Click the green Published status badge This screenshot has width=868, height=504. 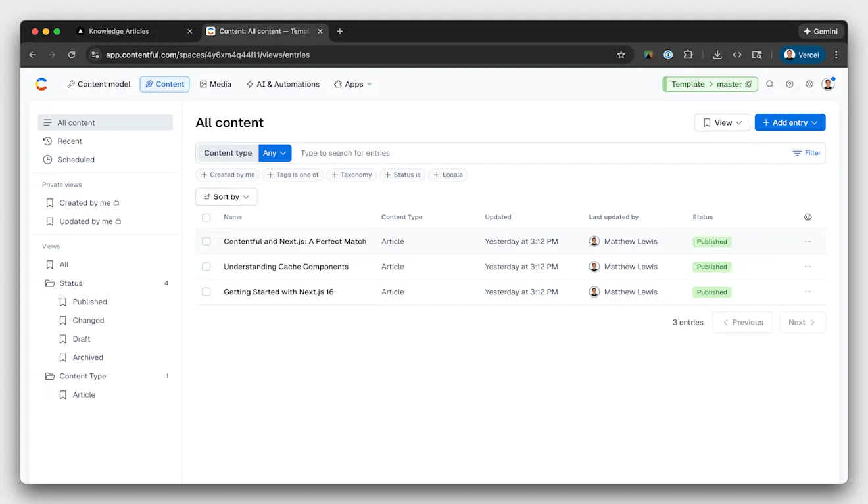tap(711, 241)
